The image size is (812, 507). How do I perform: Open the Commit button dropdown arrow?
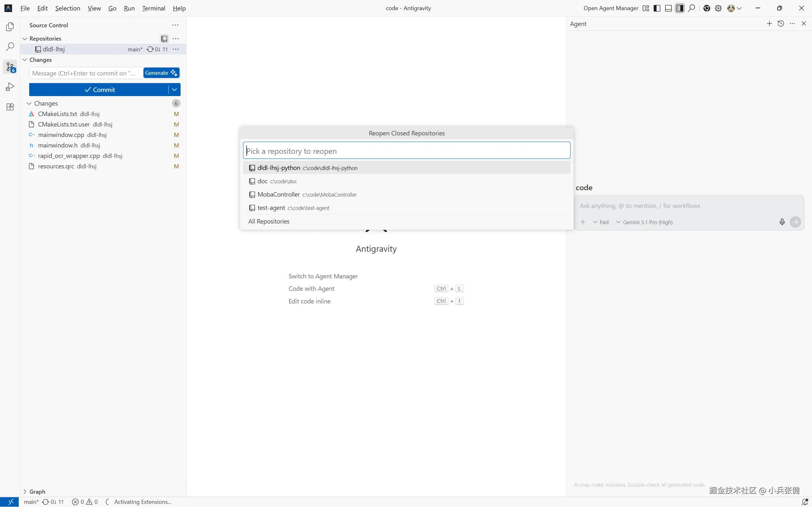[x=174, y=89]
